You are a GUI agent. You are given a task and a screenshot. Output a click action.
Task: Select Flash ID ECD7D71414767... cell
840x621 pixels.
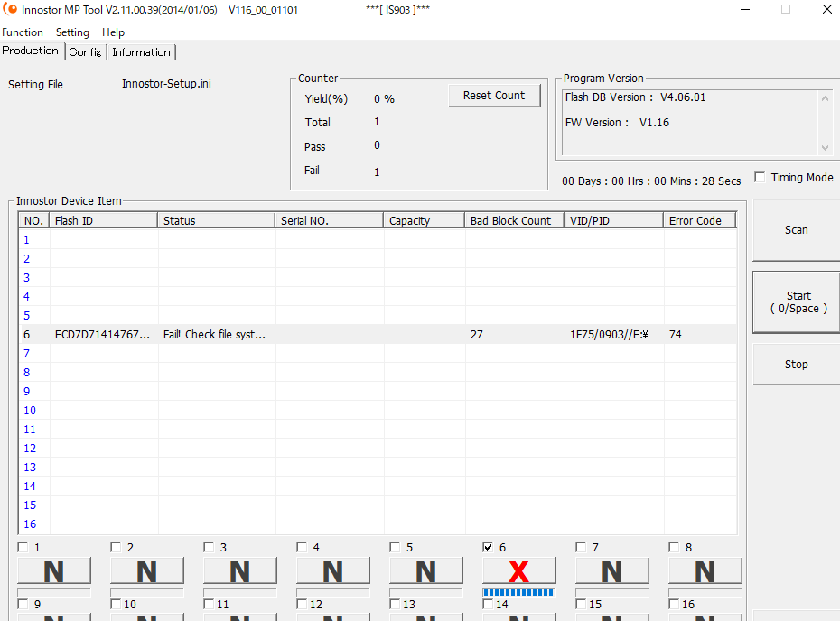click(x=102, y=335)
